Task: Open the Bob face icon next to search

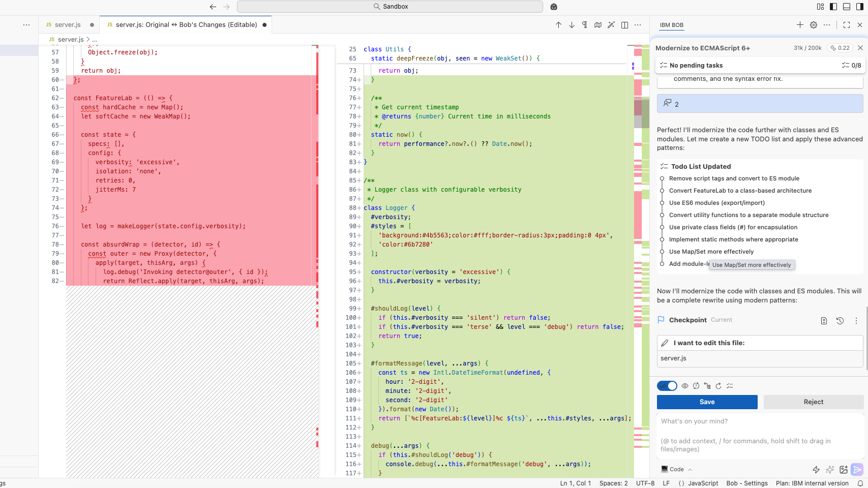Action: [x=554, y=7]
